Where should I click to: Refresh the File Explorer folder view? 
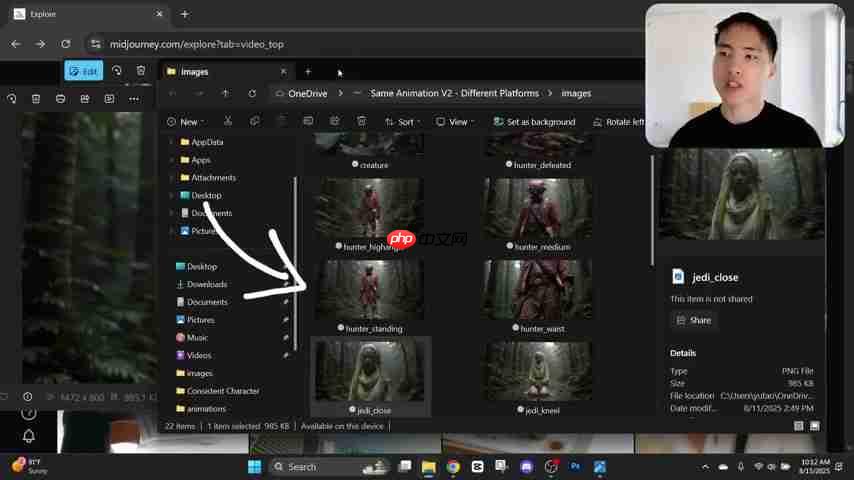coord(252,94)
